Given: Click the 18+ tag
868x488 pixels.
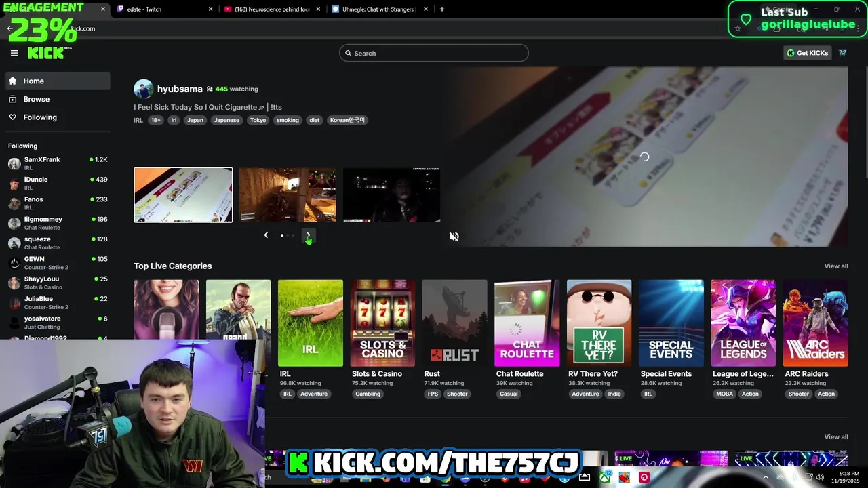Looking at the screenshot, I should point(156,120).
